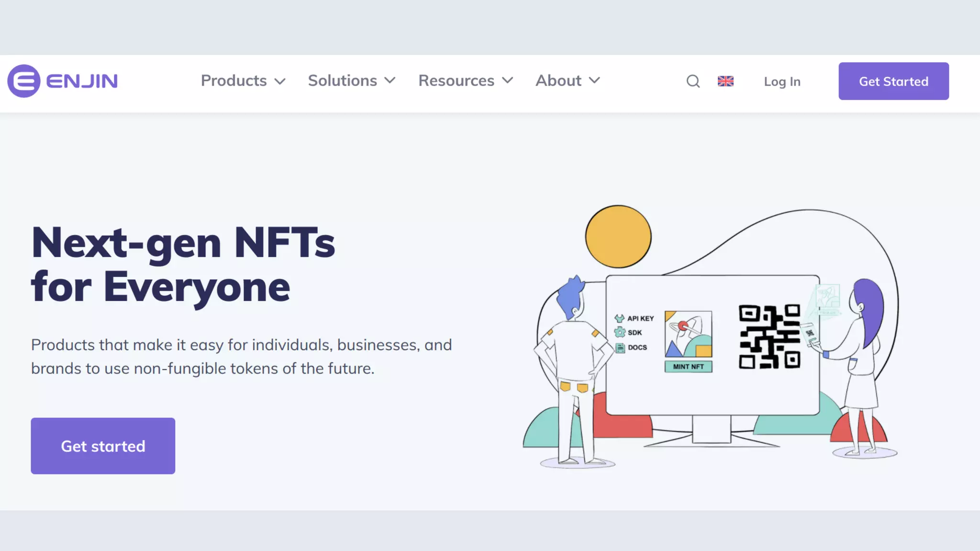Click the Log In link
The width and height of the screenshot is (980, 551).
tap(782, 82)
